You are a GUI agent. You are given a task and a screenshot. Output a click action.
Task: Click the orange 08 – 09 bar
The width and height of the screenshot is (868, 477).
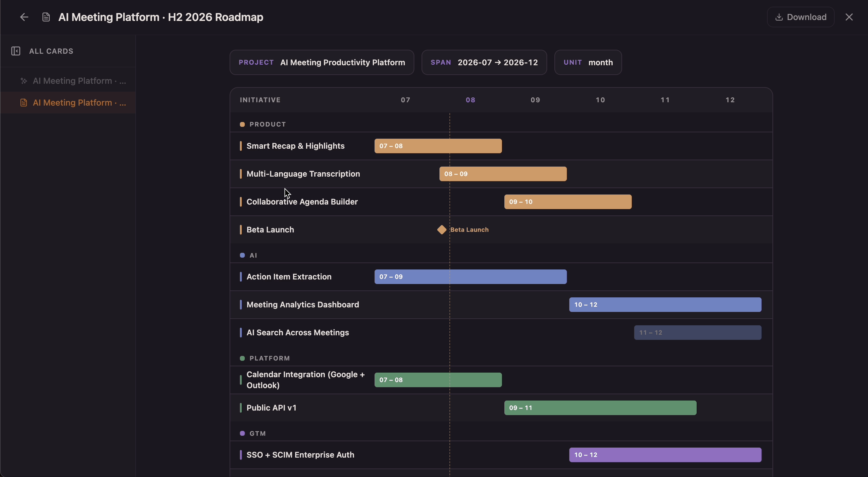[503, 174]
